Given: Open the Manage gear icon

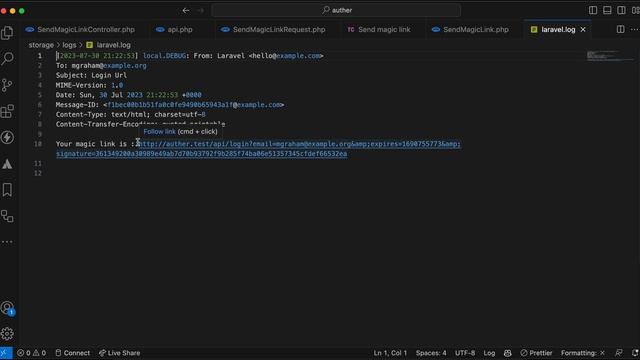Looking at the screenshot, I should pyautogui.click(x=7, y=334).
